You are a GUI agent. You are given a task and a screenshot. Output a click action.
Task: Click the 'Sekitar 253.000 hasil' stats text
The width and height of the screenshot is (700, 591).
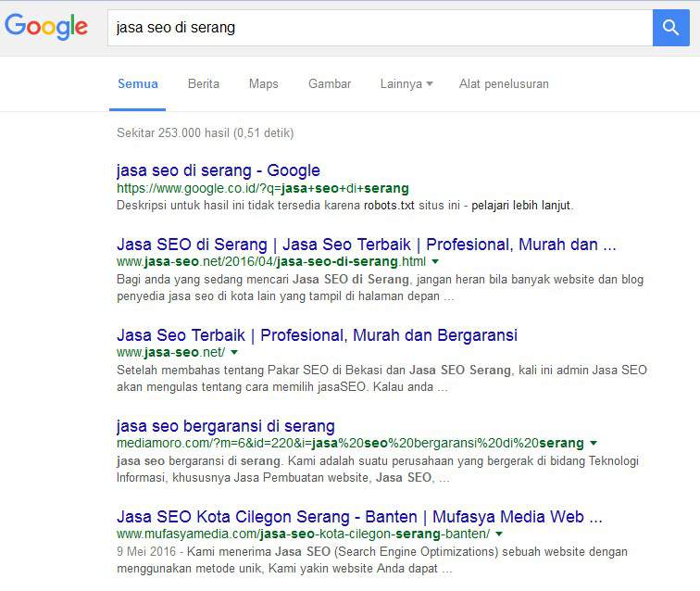[x=206, y=133]
